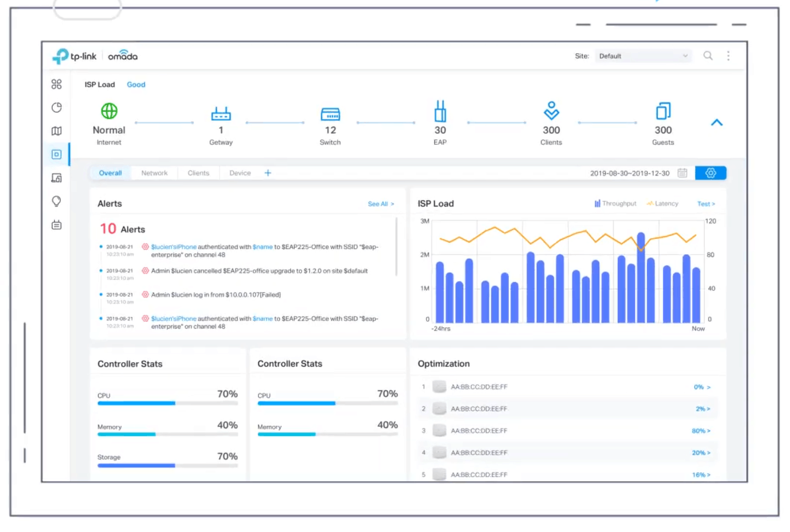Click the search magnifier icon
Screen dimensions: 790x532
click(x=708, y=55)
